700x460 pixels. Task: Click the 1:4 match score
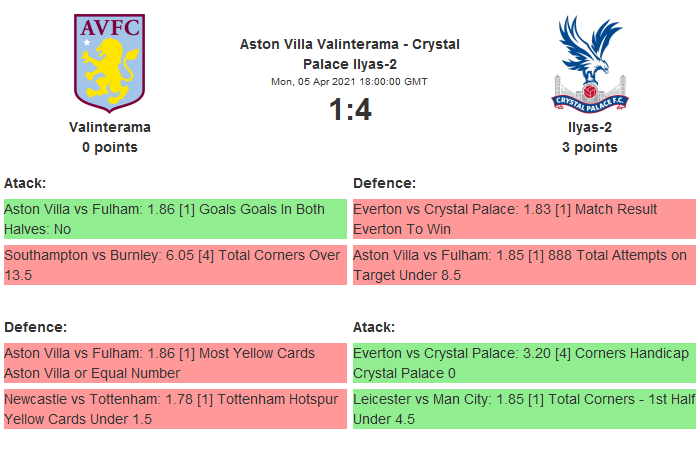click(x=350, y=110)
